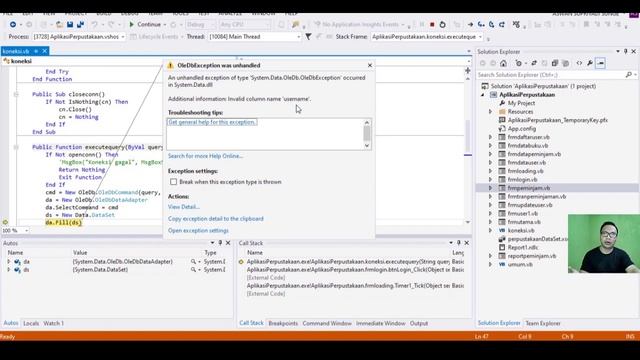Pin the koneksi.vb tab
The width and height of the screenshot is (640, 360).
click(36, 51)
